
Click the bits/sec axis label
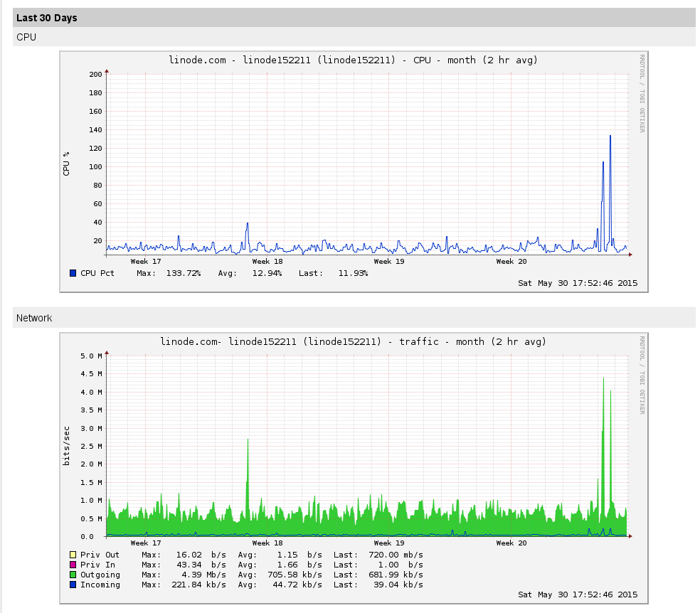point(67,446)
